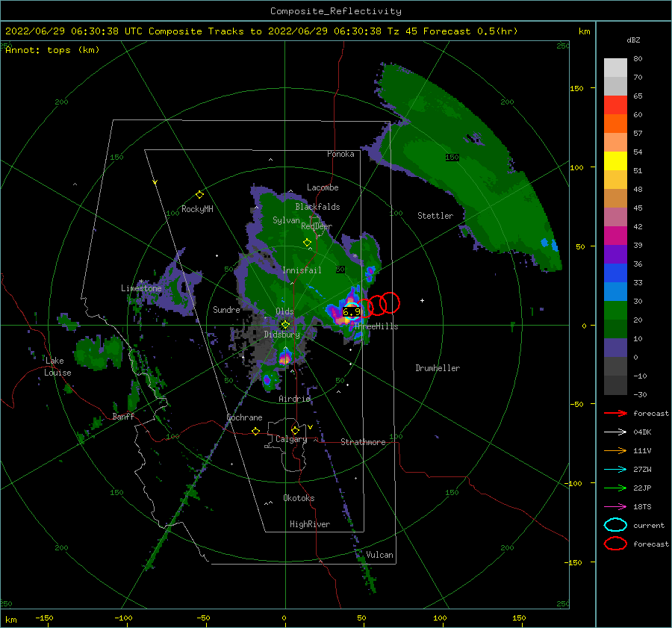This screenshot has height=628, width=672.
Task: Click the 'Annot: tops (km)' label
Action: (x=52, y=50)
